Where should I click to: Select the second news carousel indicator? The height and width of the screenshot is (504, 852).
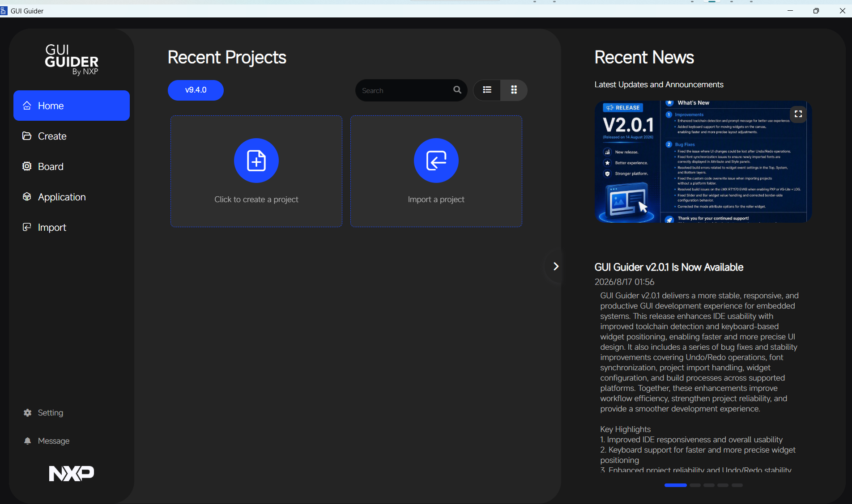pyautogui.click(x=695, y=485)
